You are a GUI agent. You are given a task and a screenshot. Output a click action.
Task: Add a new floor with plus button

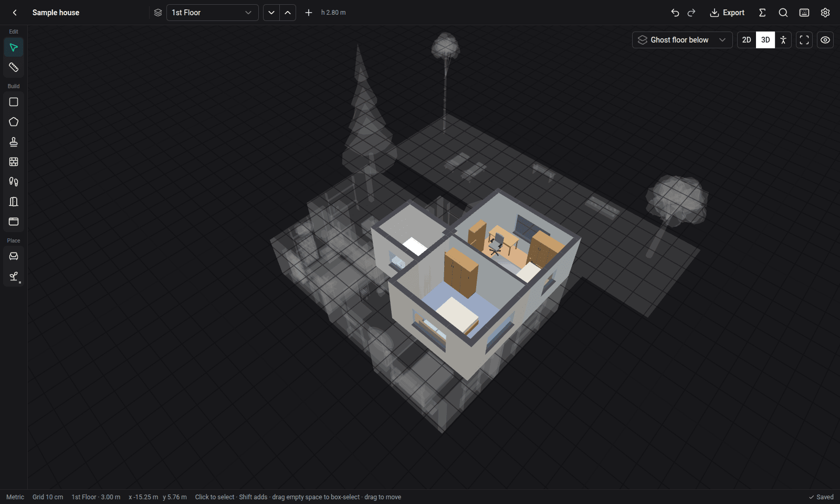pyautogui.click(x=309, y=13)
